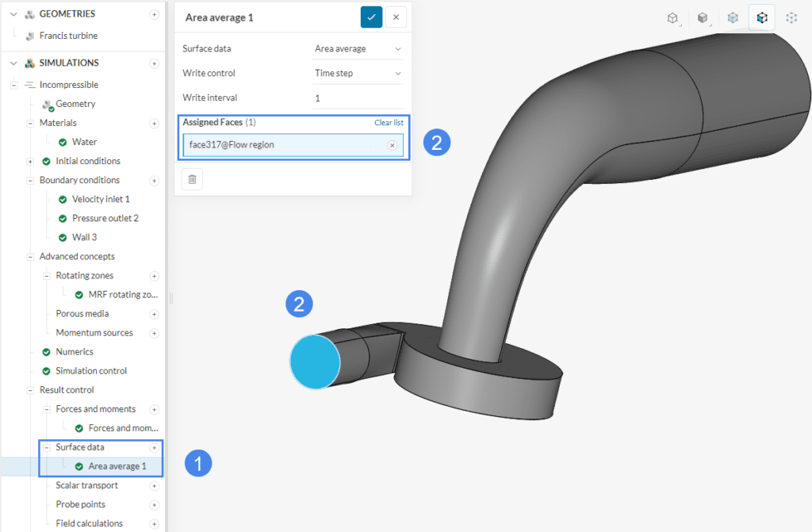This screenshot has height=532, width=812.
Task: Click the trash icon to delete assigned faces
Action: point(191,178)
